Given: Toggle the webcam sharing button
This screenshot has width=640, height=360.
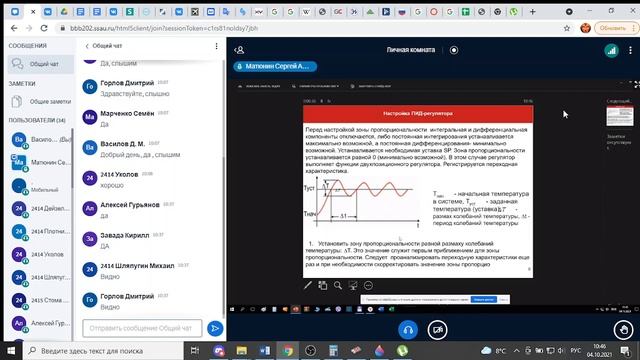Looking at the screenshot, I should point(437,330).
